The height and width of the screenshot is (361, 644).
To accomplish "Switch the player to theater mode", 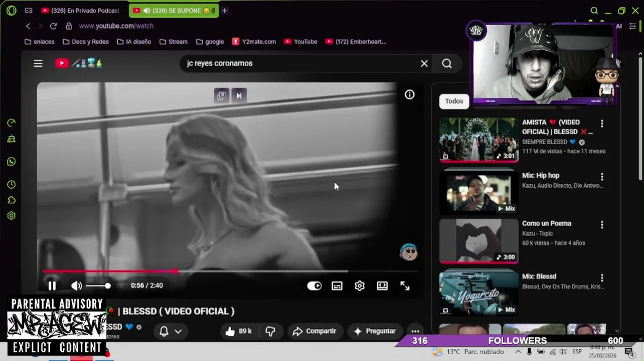I will tap(382, 286).
